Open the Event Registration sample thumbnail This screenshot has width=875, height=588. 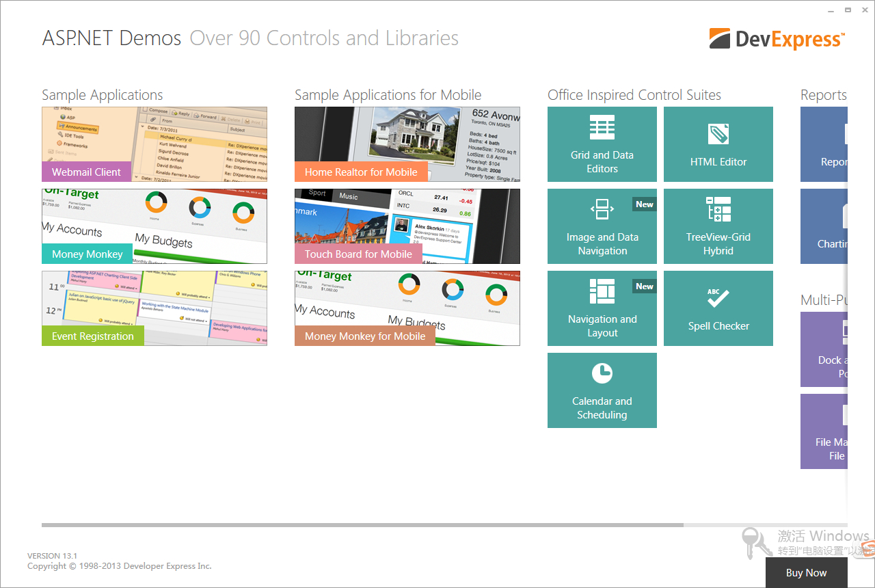(x=154, y=308)
